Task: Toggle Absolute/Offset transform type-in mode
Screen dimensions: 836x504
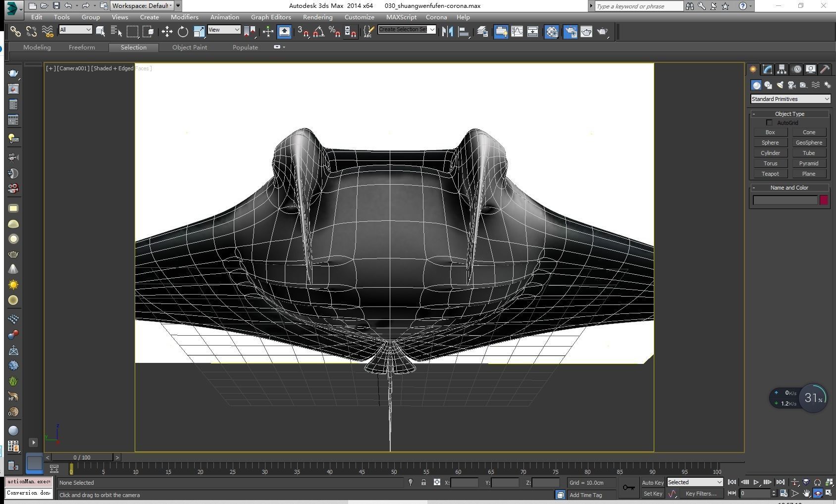Action: tap(437, 482)
